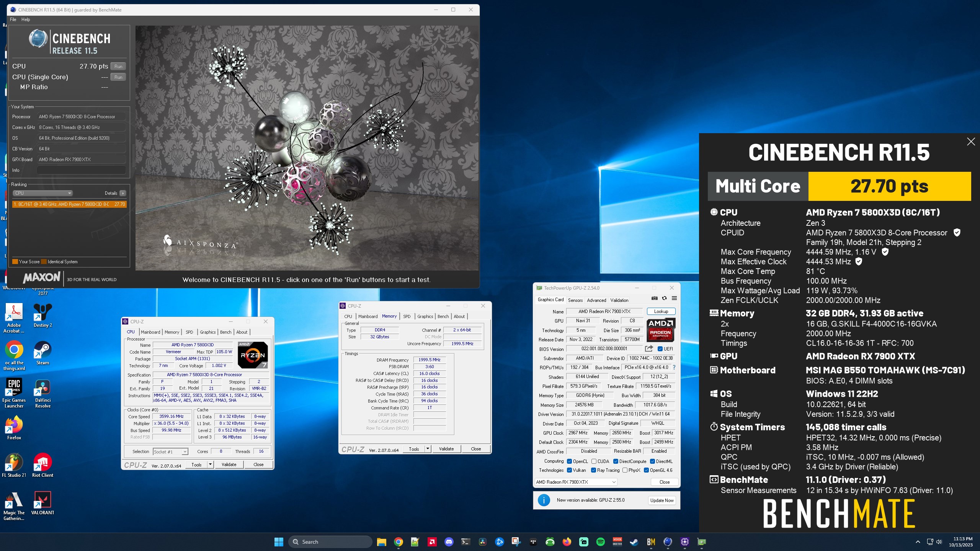The image size is (980, 551).
Task: Open Discord from the taskbar
Action: point(449,542)
